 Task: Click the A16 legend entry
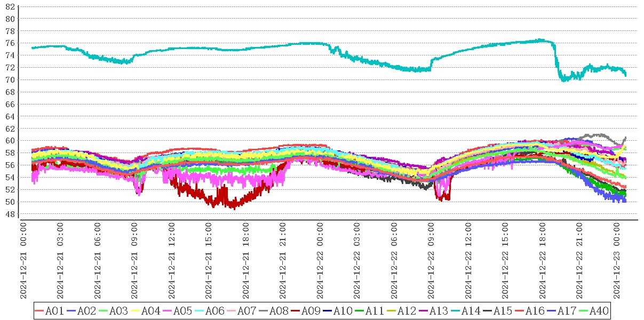coord(534,311)
